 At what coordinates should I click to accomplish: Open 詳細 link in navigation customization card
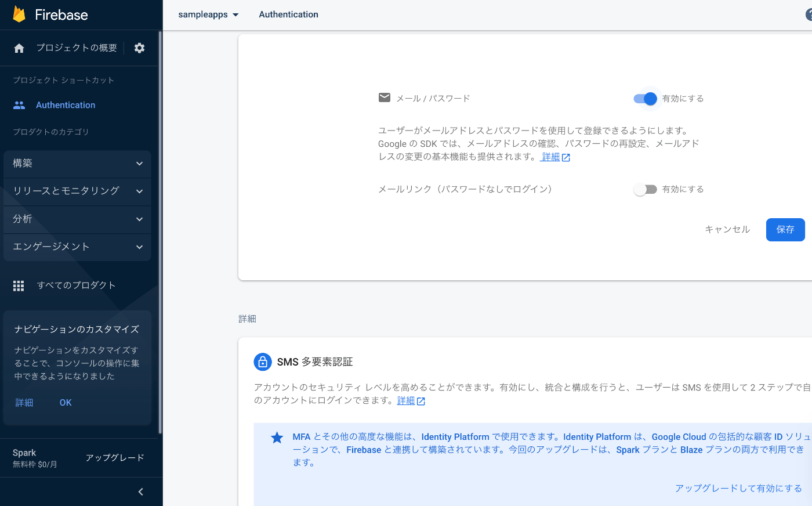point(24,403)
